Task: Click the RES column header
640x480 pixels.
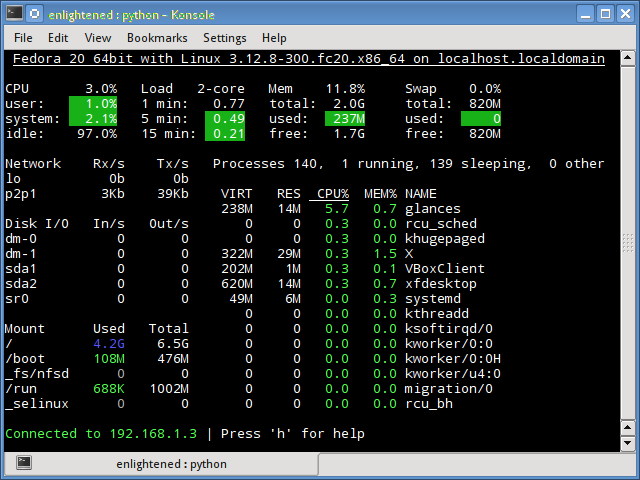Action: (x=289, y=194)
